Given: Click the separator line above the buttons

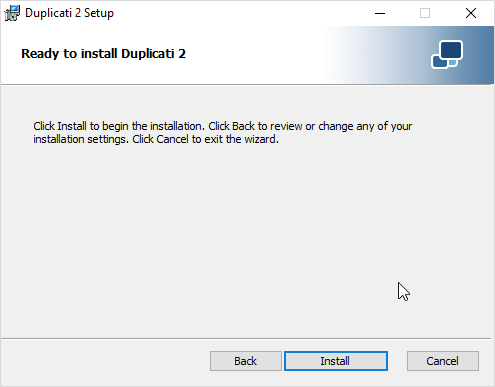Looking at the screenshot, I should point(246,339).
